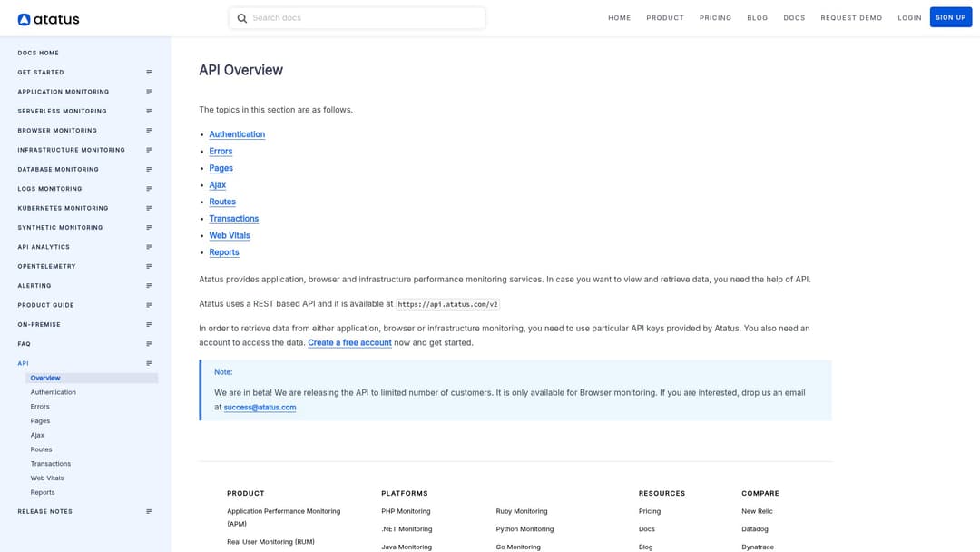
Task: Expand the Synthetic Monitoring section
Action: [149, 228]
